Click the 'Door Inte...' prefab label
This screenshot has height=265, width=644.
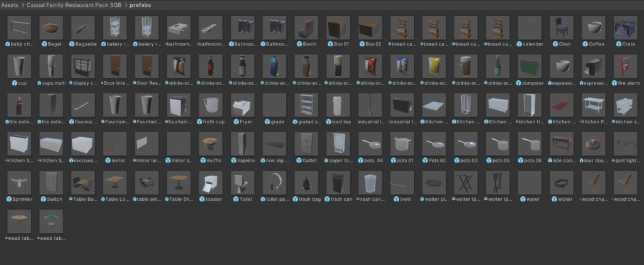(x=118, y=83)
